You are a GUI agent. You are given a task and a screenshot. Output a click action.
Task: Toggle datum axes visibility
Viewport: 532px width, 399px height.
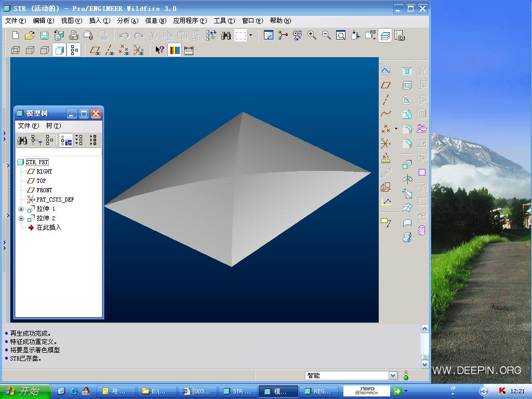109,50
